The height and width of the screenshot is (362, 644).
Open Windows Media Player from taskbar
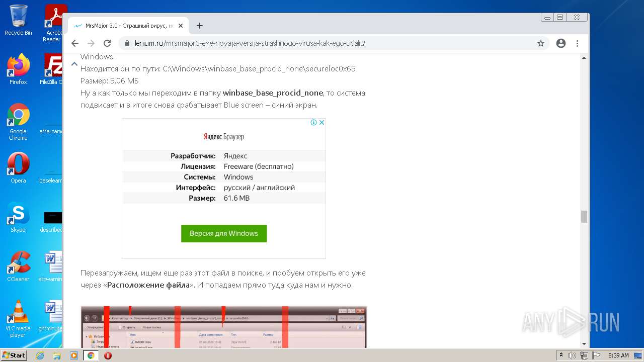74,355
